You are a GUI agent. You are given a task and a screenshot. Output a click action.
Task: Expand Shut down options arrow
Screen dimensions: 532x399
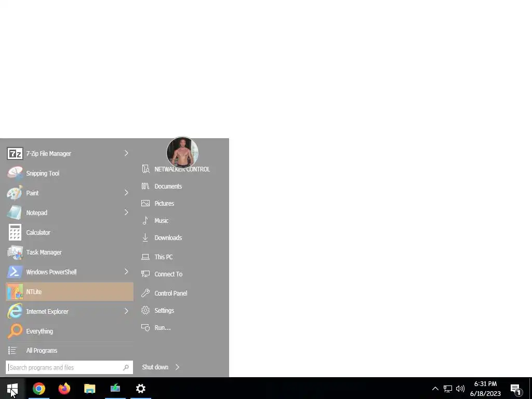pyautogui.click(x=178, y=367)
